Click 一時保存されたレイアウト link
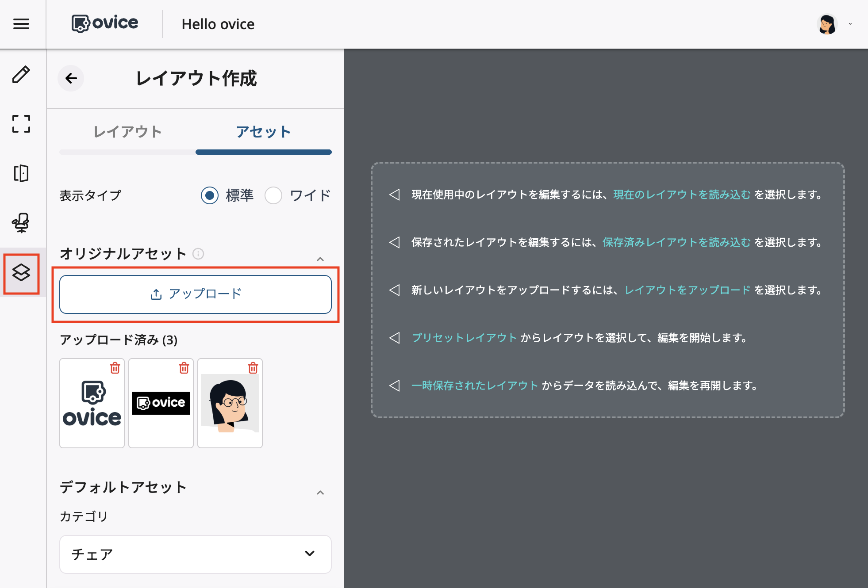This screenshot has height=588, width=868. 475,386
